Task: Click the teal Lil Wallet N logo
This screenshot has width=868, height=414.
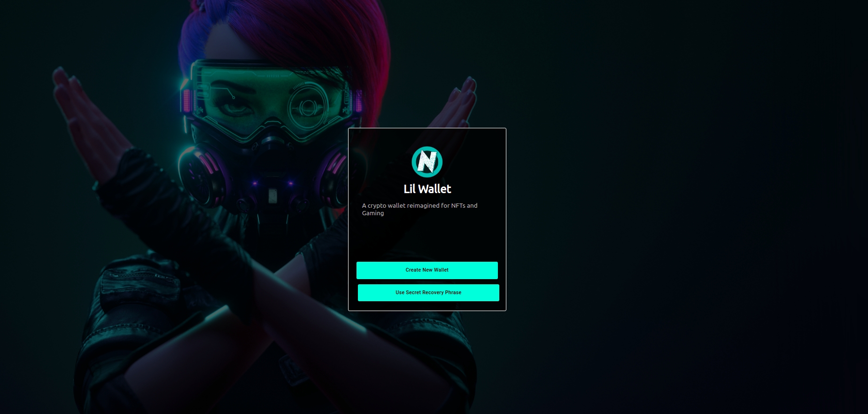Action: [x=427, y=162]
